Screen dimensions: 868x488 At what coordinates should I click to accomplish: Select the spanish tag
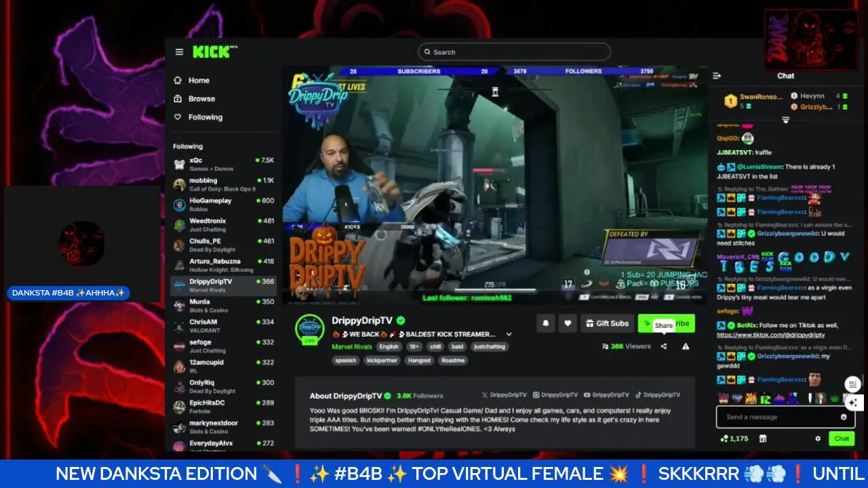pyautogui.click(x=346, y=361)
